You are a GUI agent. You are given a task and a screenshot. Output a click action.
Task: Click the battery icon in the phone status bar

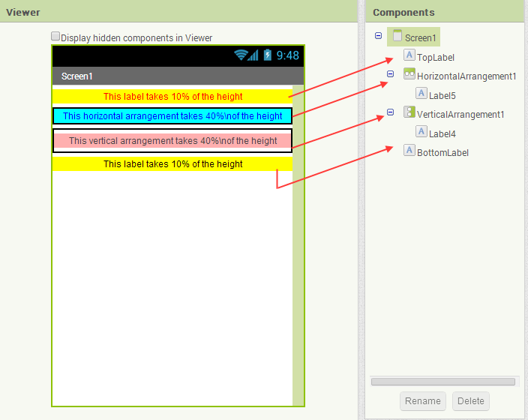[x=267, y=55]
